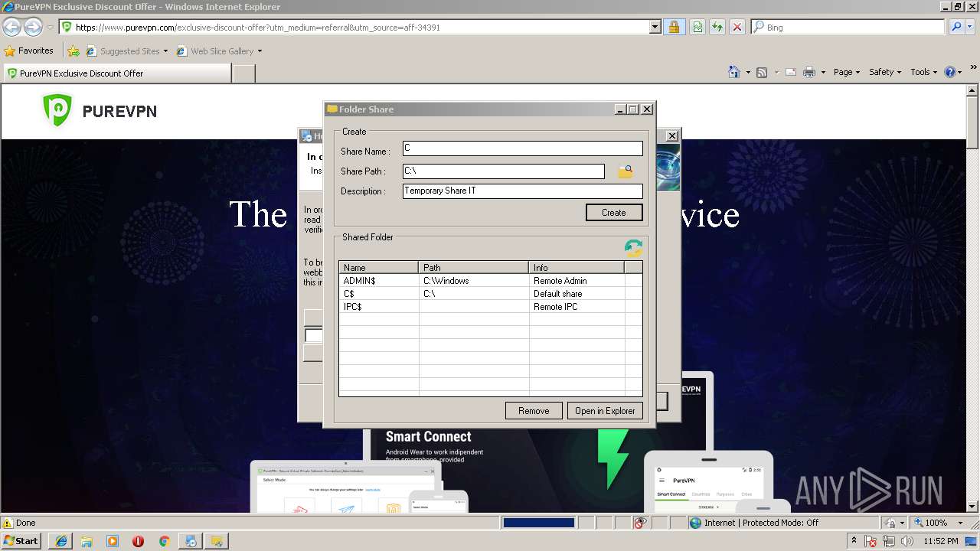Click the Folder Share taskbar item
The width and height of the screenshot is (980, 551).
coord(217,541)
